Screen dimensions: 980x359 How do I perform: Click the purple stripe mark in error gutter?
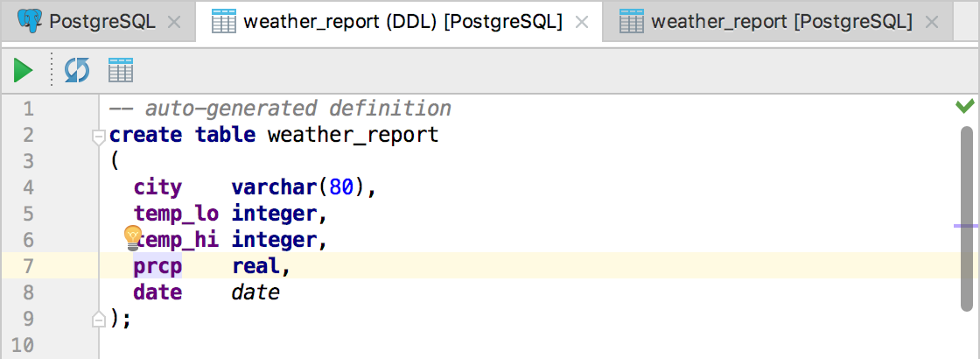click(966, 225)
